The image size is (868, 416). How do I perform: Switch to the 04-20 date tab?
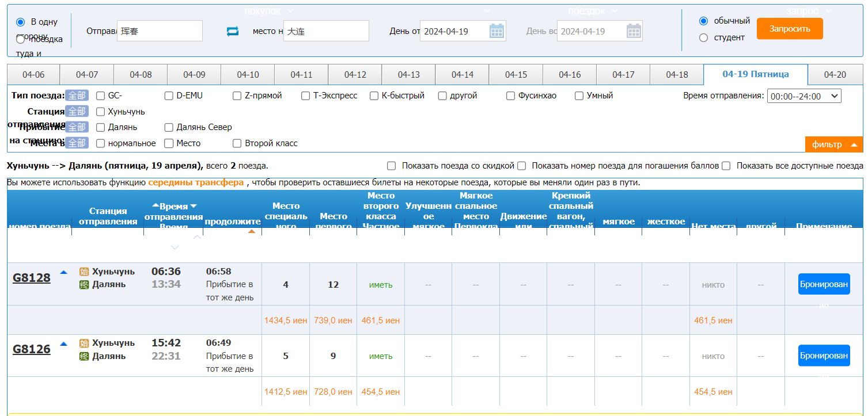(x=835, y=75)
